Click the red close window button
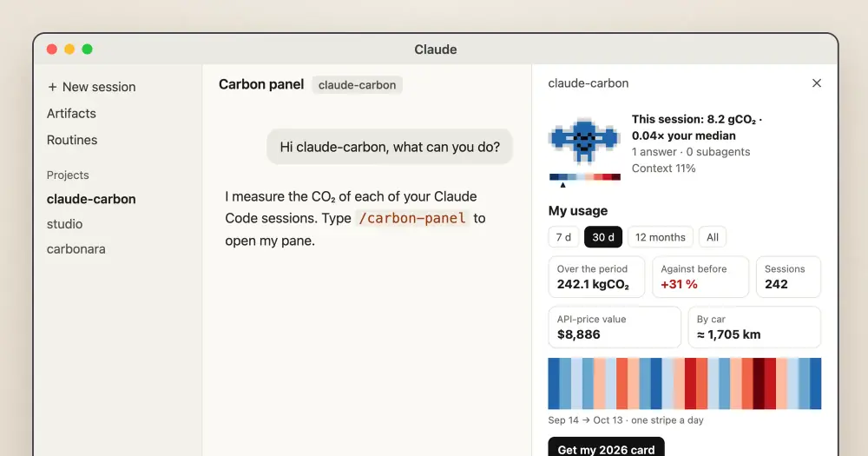868x456 pixels. (x=52, y=50)
